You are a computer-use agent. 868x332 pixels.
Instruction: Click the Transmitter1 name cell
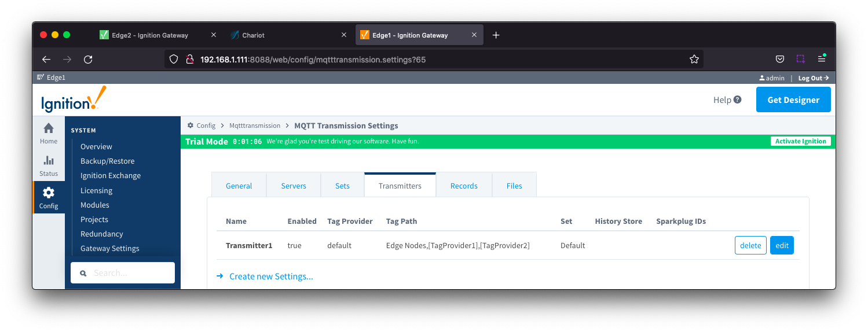(249, 245)
